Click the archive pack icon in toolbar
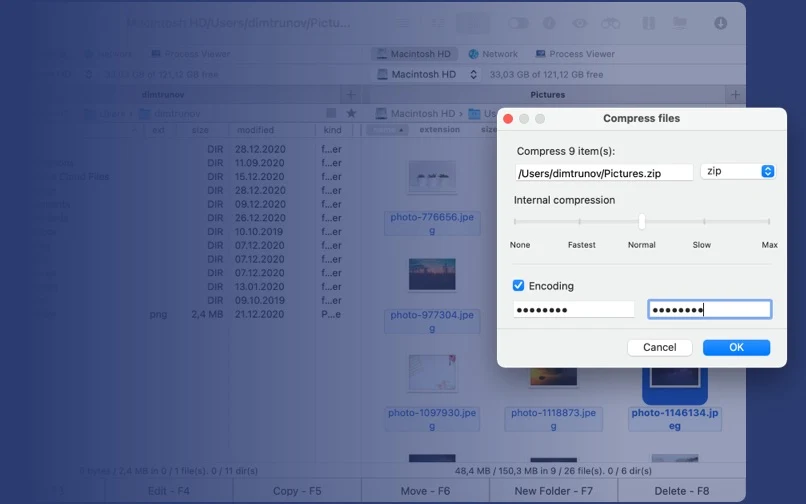This screenshot has height=504, width=806. pos(649,23)
